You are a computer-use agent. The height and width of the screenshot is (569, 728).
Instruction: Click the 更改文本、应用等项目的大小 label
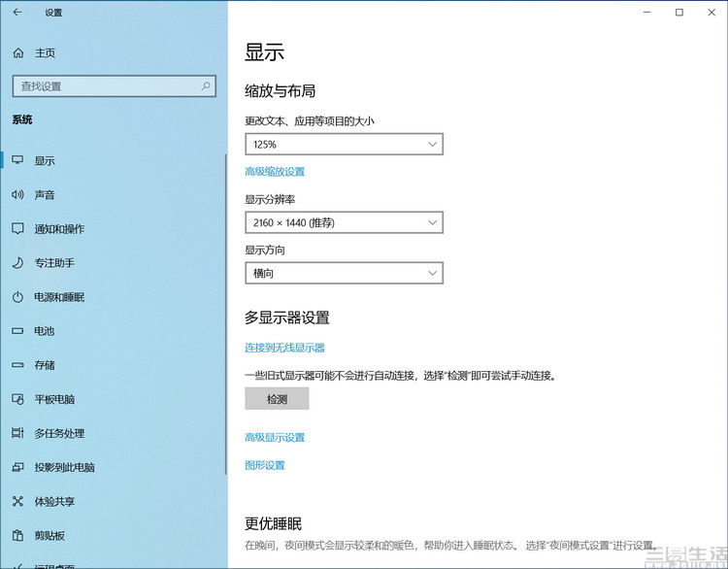tap(310, 121)
